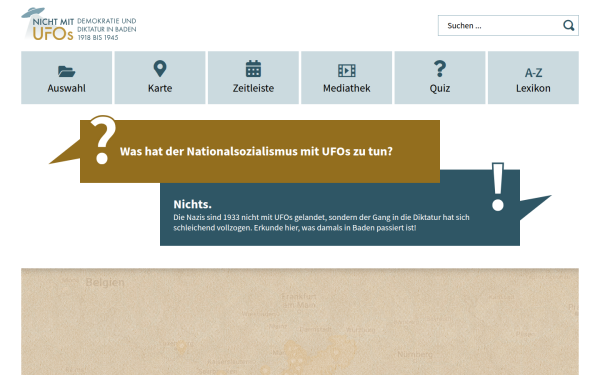Screen dimensions: 600x375
Task: Click the Nürnberg label on the map
Action: point(415,355)
